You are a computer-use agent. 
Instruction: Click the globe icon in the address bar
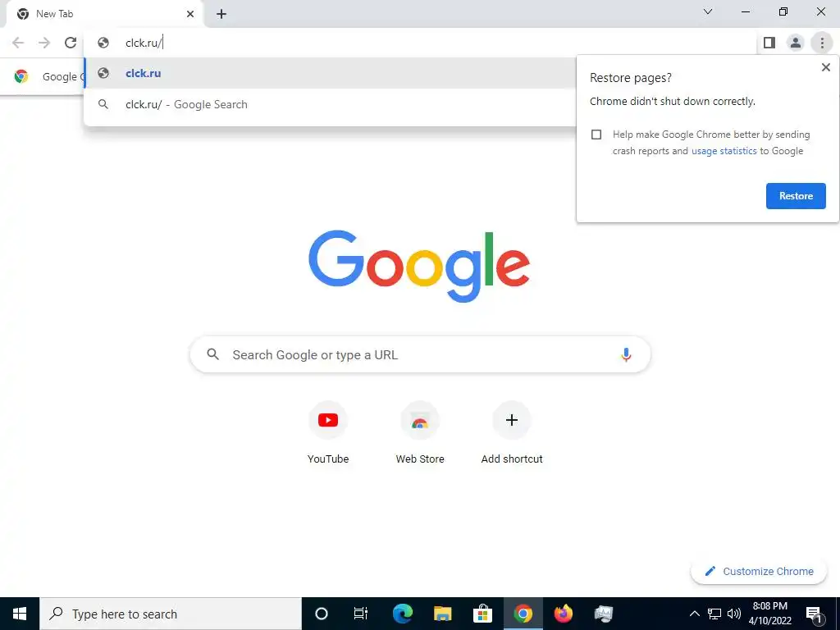point(103,43)
